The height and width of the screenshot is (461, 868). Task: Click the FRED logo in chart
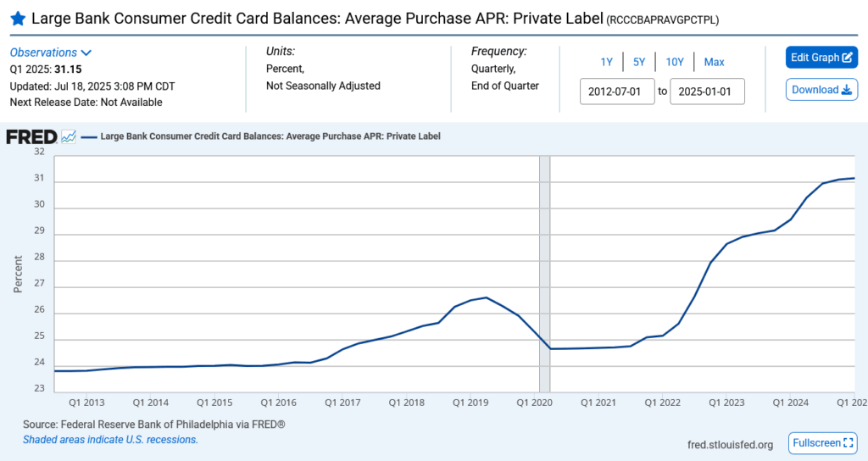tap(31, 136)
